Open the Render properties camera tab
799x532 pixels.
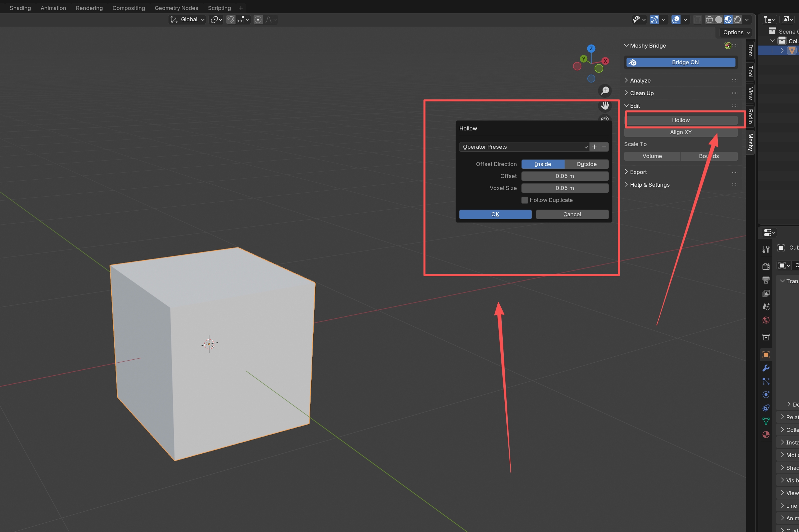coord(766,266)
